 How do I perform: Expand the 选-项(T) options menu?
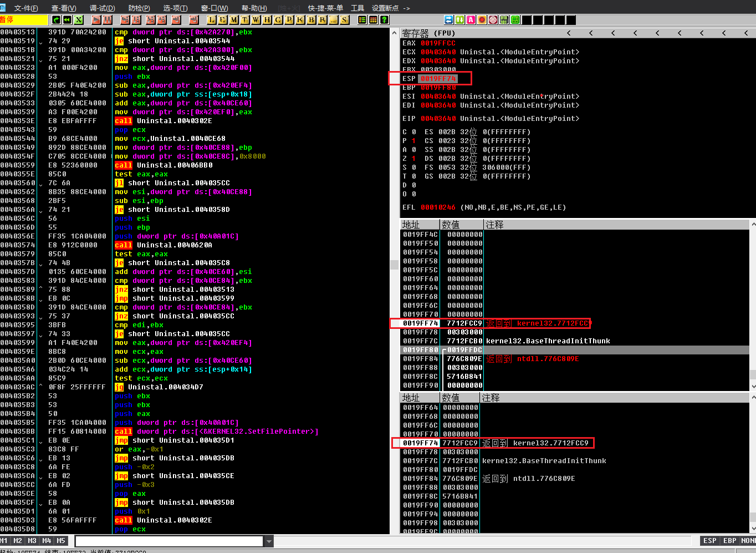[x=175, y=8]
